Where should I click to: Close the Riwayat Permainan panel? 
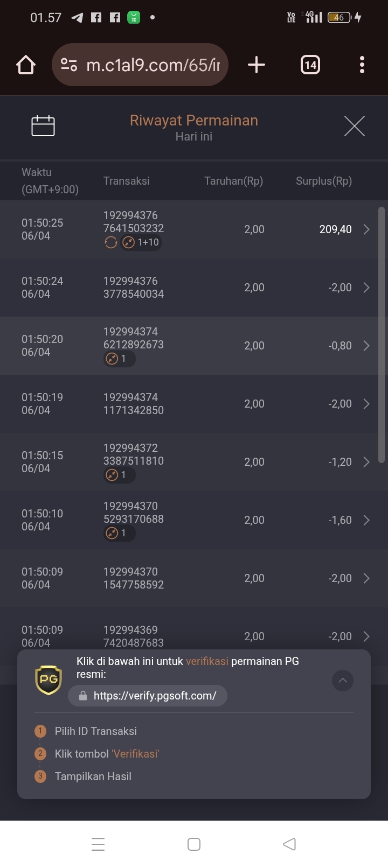click(x=355, y=126)
